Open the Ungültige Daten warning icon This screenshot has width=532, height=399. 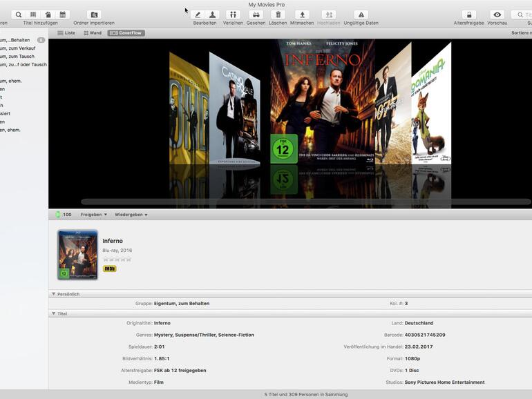pos(361,14)
